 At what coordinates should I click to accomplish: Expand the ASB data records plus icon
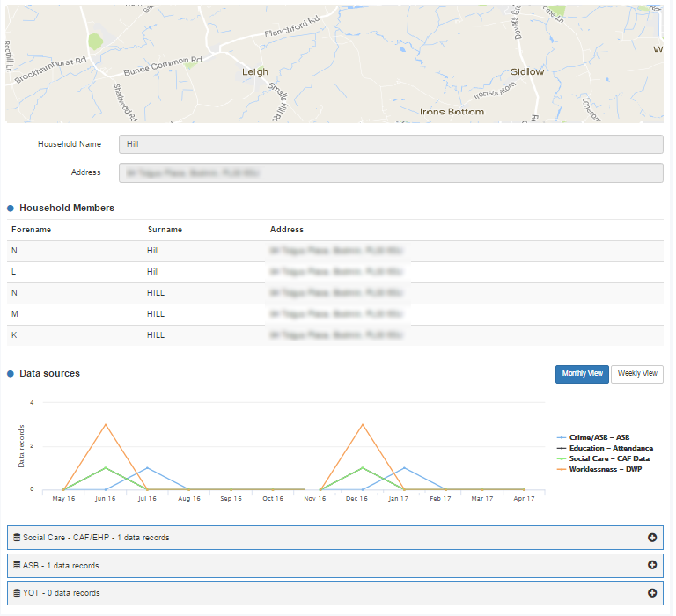click(652, 565)
